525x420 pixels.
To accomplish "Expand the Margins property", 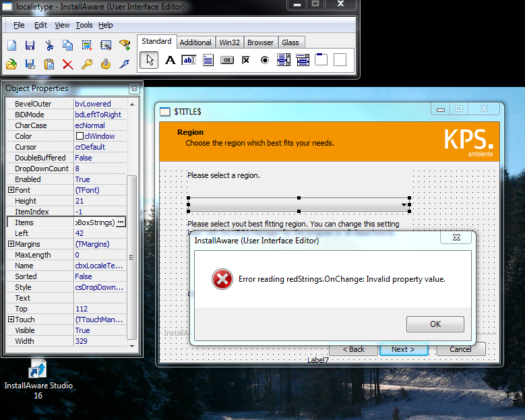I will pyautogui.click(x=11, y=244).
